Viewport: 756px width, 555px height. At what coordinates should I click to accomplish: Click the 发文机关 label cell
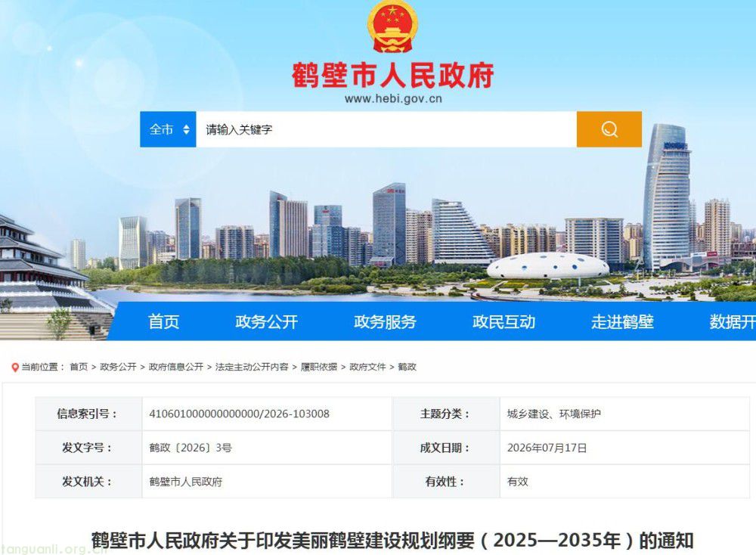tap(88, 481)
